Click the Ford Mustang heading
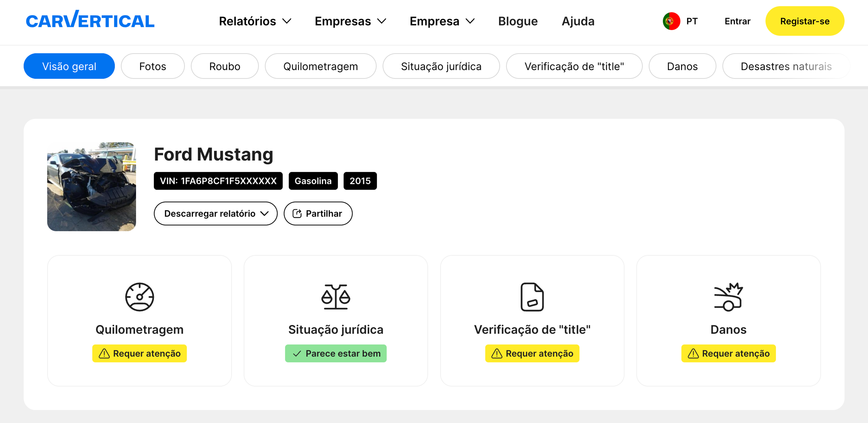This screenshot has height=423, width=868. (x=213, y=154)
